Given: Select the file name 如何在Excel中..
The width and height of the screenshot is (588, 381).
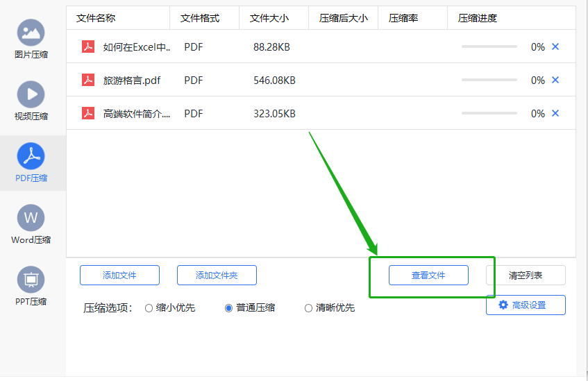Looking at the screenshot, I should (x=137, y=47).
